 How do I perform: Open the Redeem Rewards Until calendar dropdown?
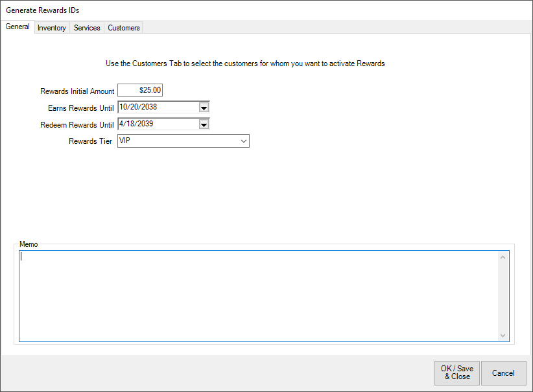click(x=204, y=124)
